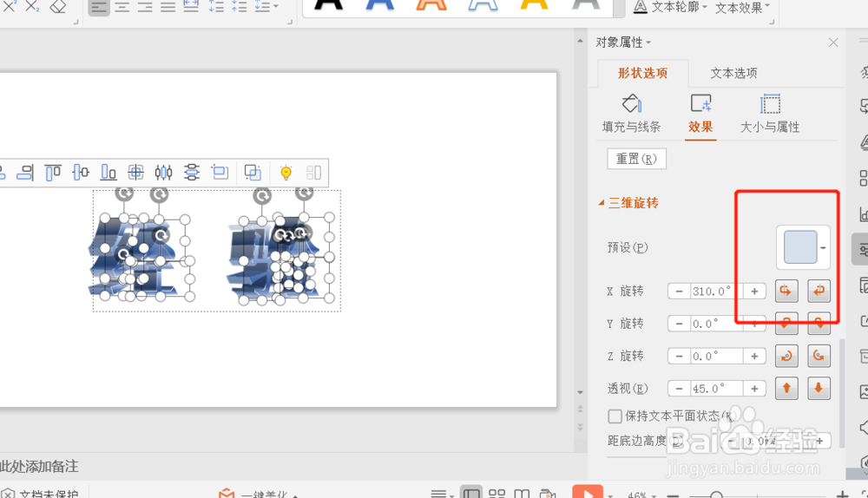Click the increase paragraph spacing icon
Image resolution: width=868 pixels, height=498 pixels.
216,7
